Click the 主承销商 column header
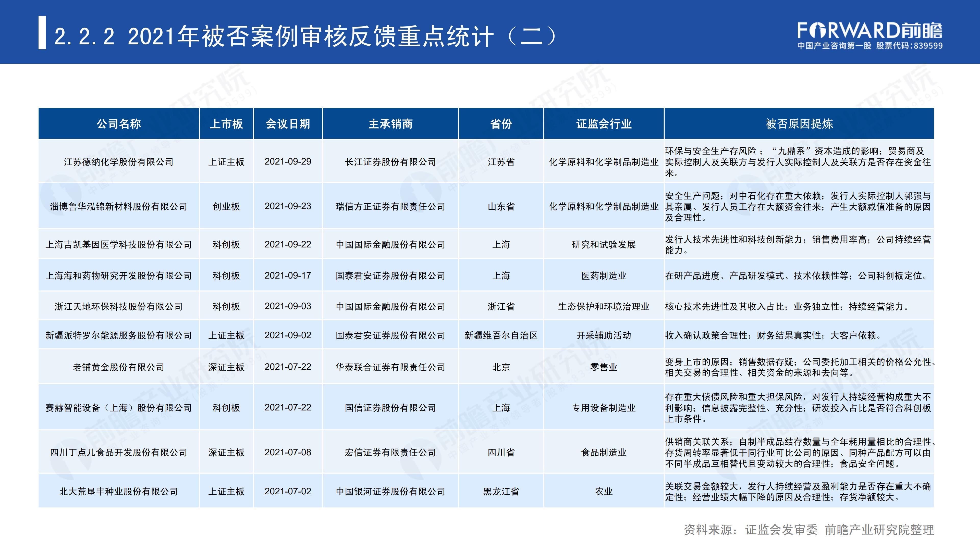The image size is (980, 551). [x=390, y=123]
